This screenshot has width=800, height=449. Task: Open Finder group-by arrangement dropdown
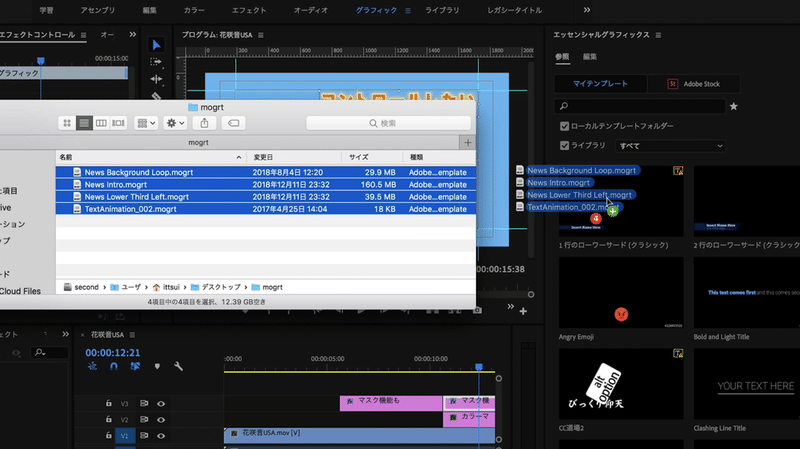pos(146,123)
